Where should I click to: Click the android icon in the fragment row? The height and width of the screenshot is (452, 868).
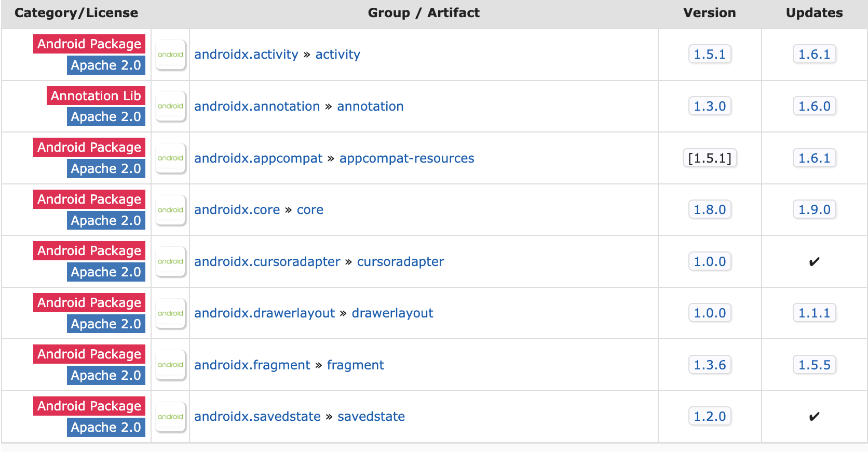click(170, 365)
